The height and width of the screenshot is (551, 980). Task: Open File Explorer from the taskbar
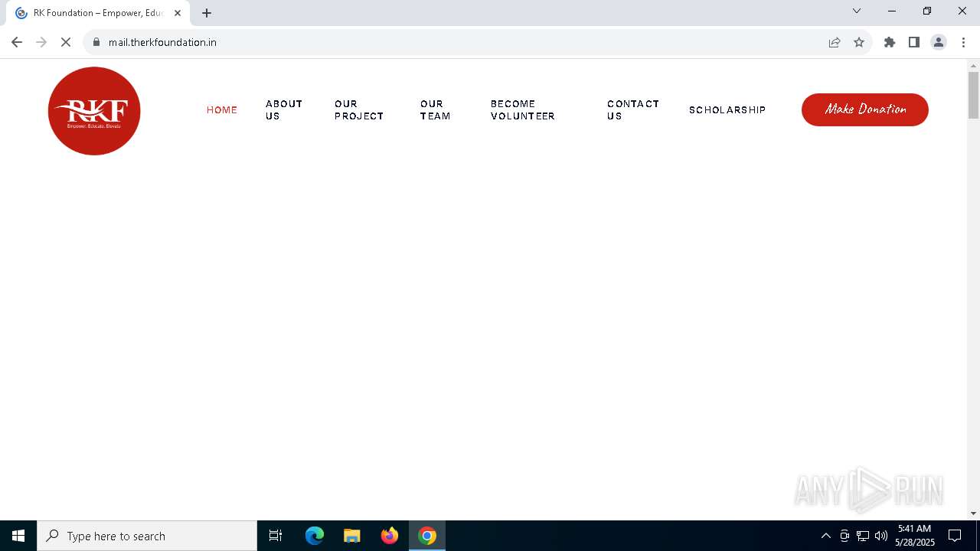[352, 536]
